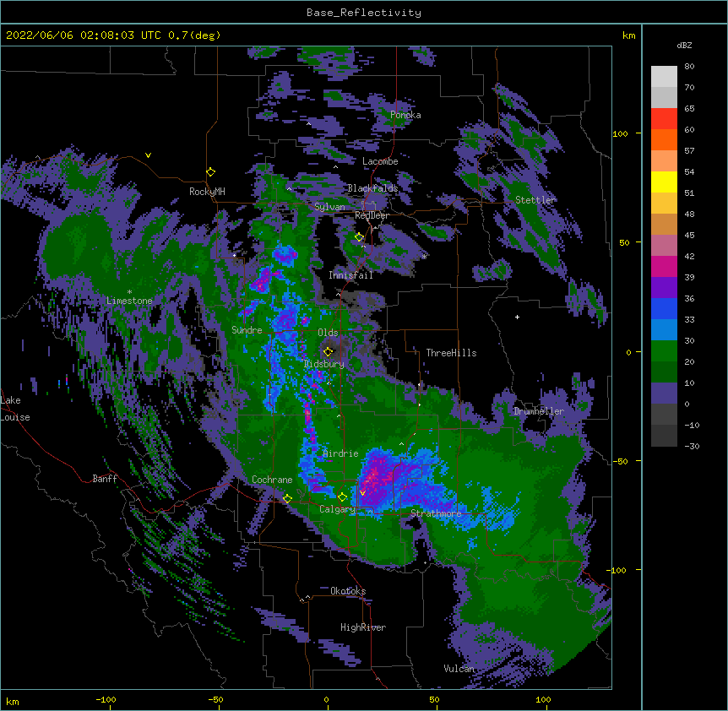
Task: Click the Base_Reflectivity title text
Action: pyautogui.click(x=364, y=13)
